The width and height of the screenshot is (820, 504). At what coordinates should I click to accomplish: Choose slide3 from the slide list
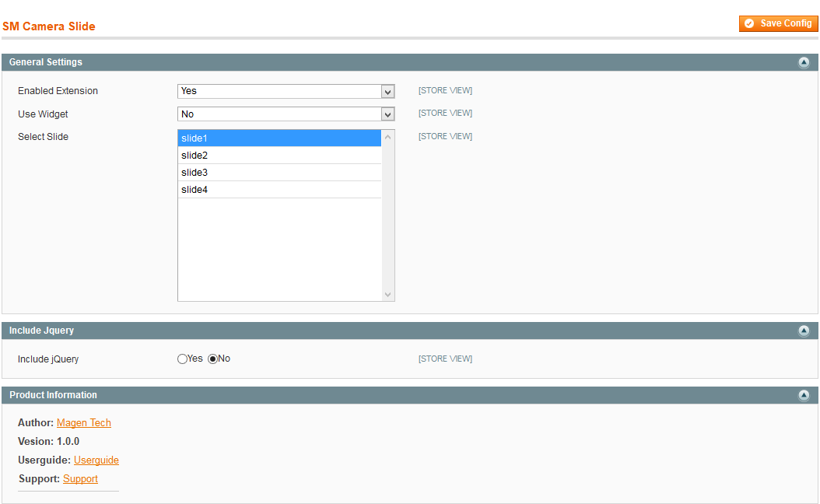click(x=279, y=173)
